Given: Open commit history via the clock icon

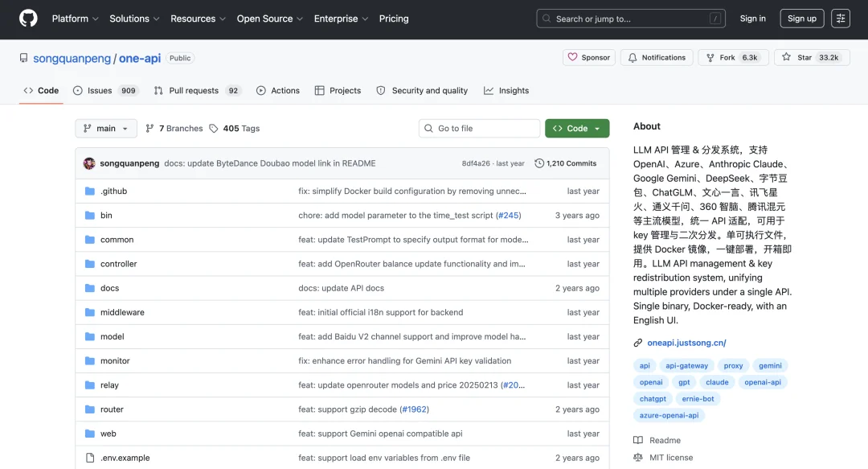Looking at the screenshot, I should 539,163.
